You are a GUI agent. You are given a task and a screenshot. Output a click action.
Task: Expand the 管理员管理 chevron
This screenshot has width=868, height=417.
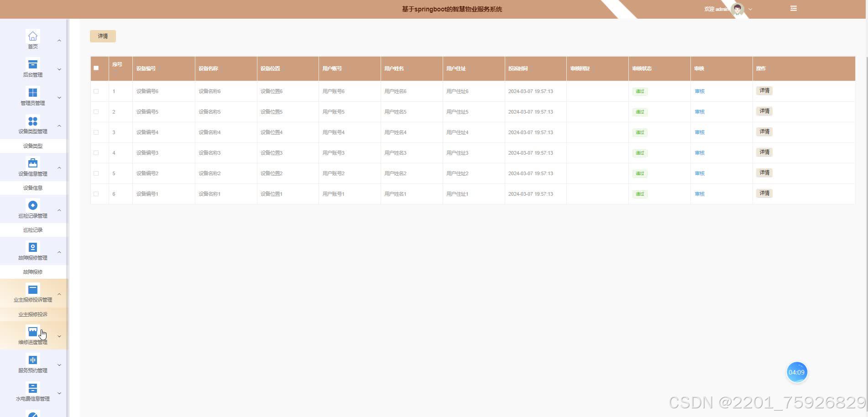pyautogui.click(x=59, y=98)
